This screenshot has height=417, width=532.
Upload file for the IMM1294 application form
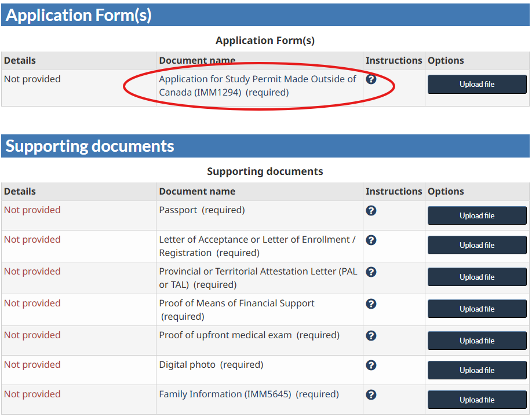click(x=477, y=84)
